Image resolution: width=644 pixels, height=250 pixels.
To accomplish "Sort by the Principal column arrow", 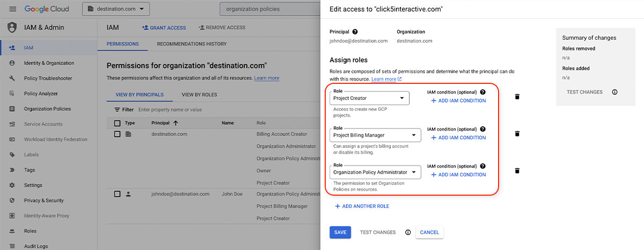I will click(175, 123).
